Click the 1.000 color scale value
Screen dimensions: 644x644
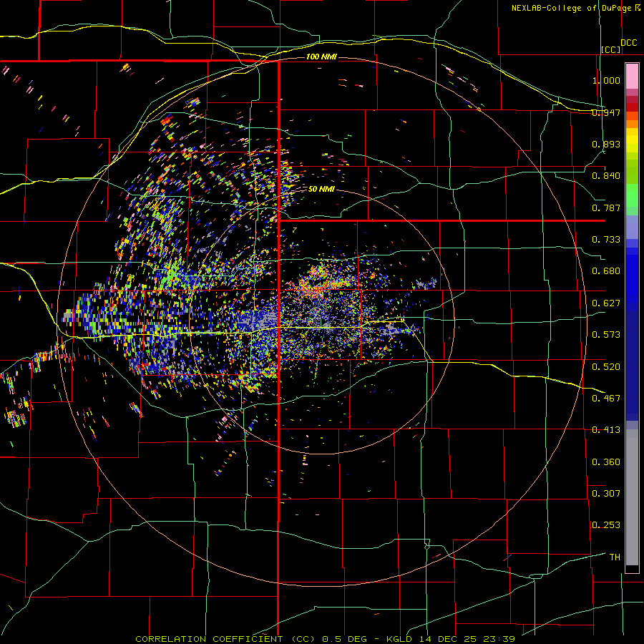point(606,80)
